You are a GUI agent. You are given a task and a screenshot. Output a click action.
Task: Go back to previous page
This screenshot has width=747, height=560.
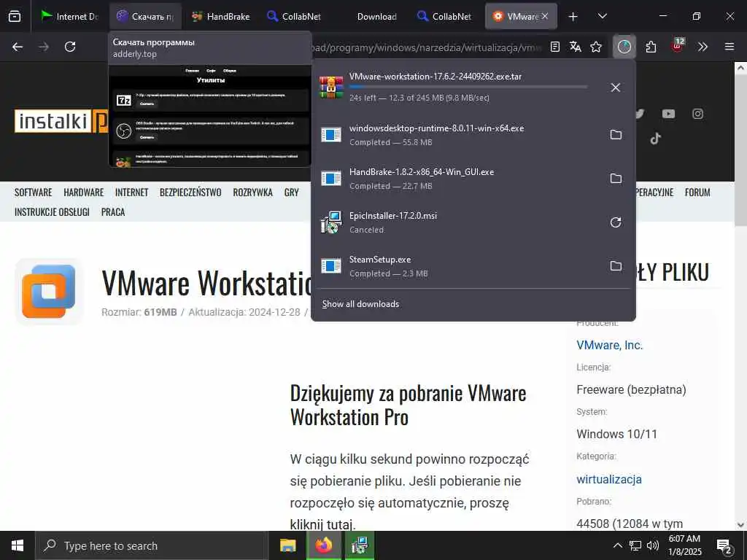point(18,47)
